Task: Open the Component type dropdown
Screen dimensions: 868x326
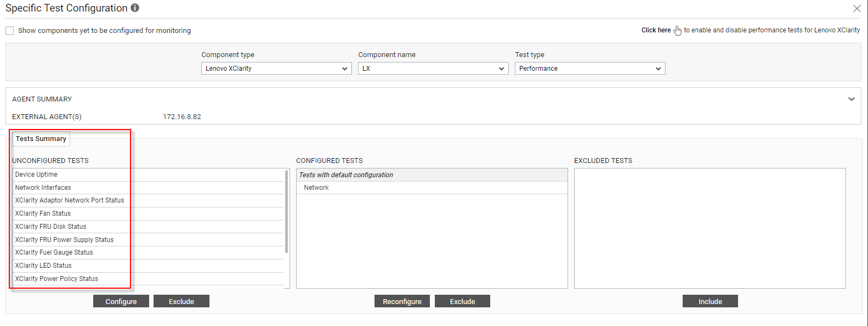Action: click(x=276, y=69)
